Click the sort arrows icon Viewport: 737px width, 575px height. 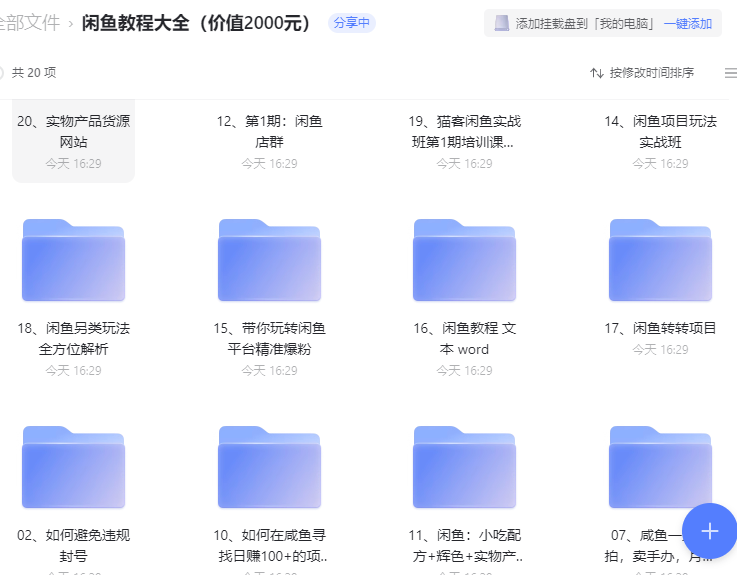click(597, 73)
